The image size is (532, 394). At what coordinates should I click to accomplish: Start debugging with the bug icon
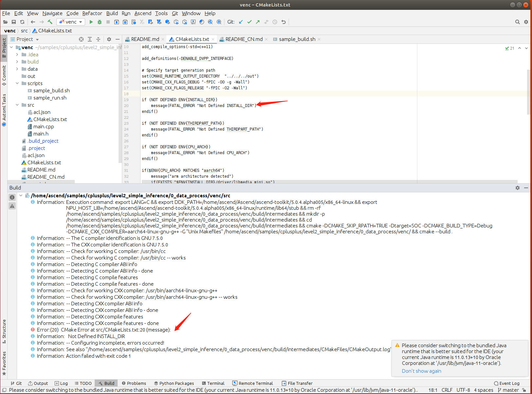(x=99, y=22)
